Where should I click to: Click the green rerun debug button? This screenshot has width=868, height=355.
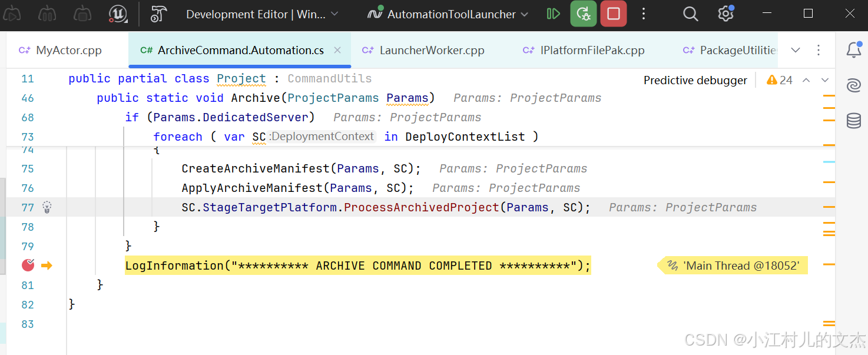[584, 14]
